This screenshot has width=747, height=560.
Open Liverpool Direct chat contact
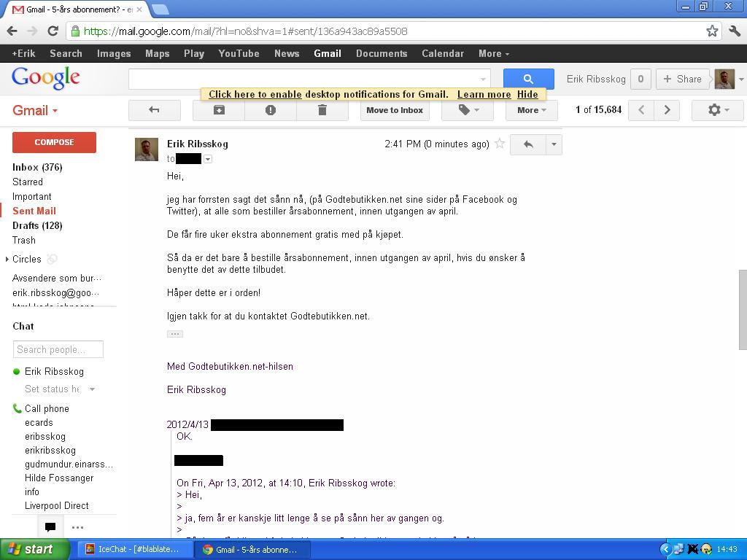coord(57,506)
